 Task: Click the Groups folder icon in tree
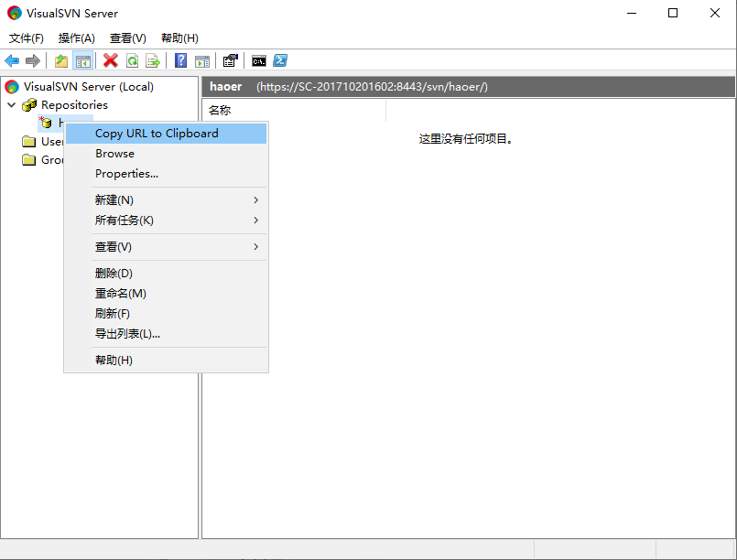tap(29, 160)
